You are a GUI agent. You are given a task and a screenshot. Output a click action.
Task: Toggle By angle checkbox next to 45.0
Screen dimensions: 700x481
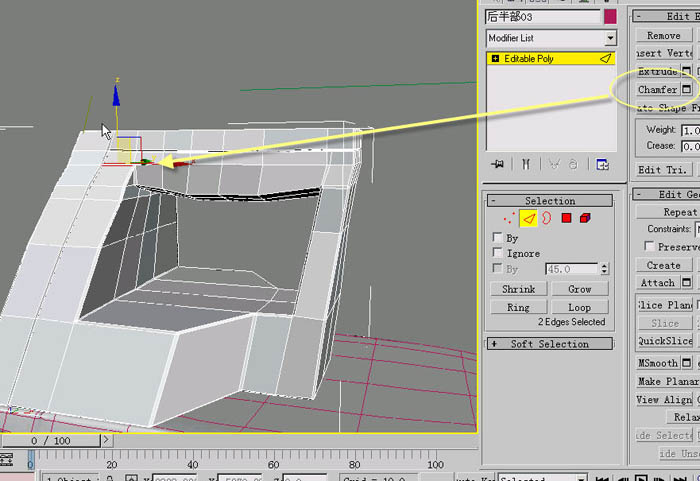tap(497, 268)
